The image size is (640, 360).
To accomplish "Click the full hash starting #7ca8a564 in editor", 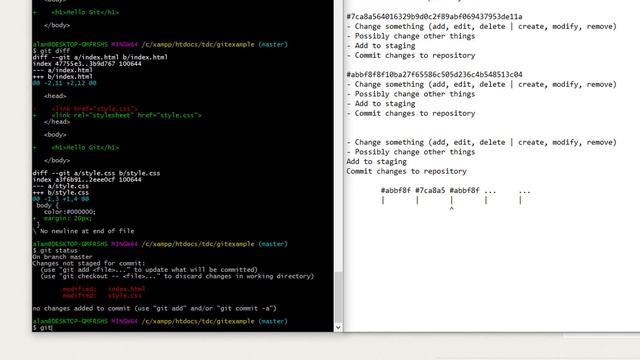I will 434,17.
